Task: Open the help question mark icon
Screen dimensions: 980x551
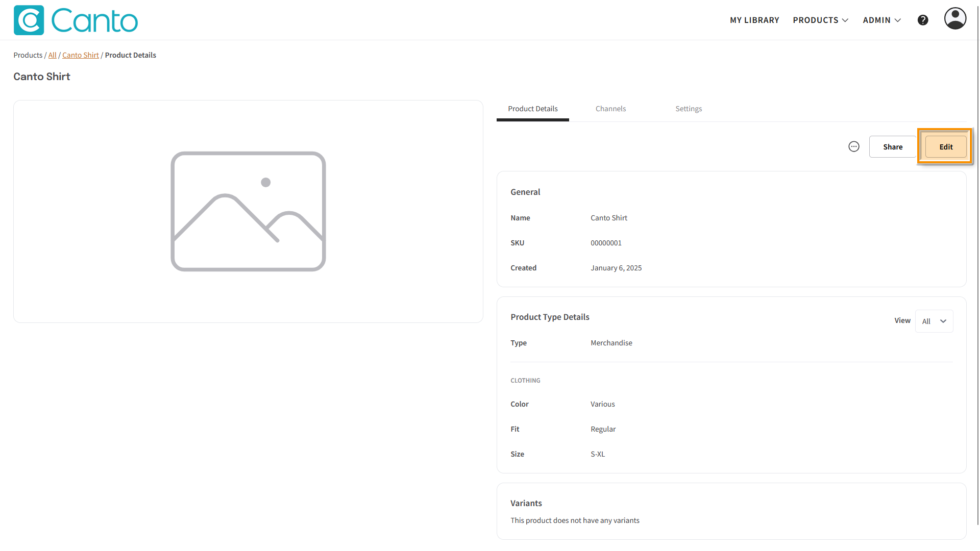Action: 923,20
